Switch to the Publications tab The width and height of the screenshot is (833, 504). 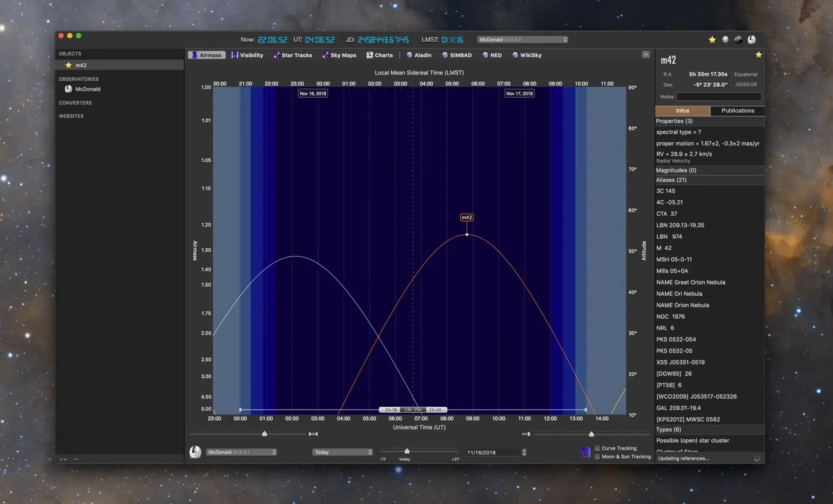[737, 110]
